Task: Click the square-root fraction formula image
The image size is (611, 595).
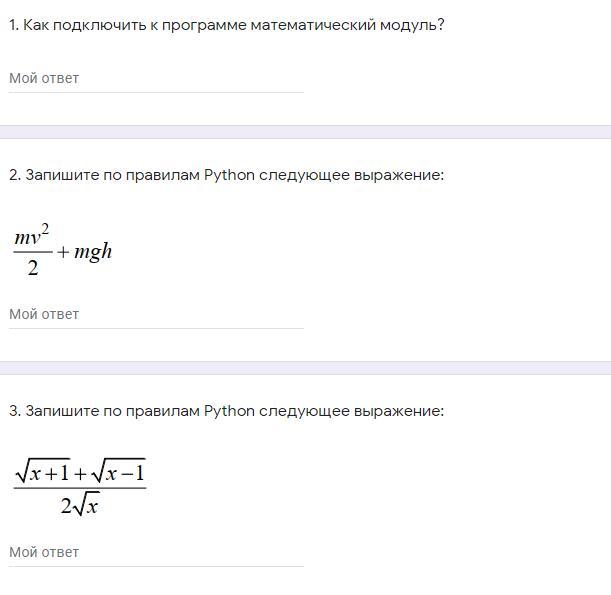Action: tap(80, 488)
